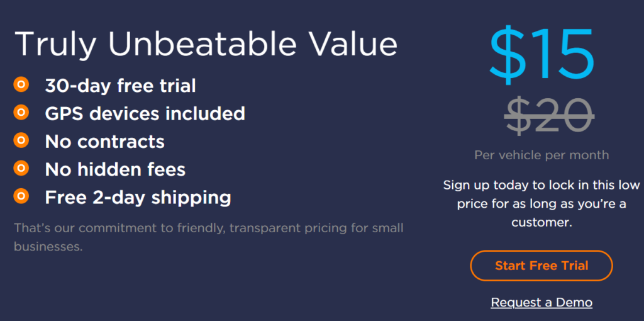This screenshot has width=644, height=321.
Task: Click the Truly Unbeatable Value heading
Action: click(x=206, y=44)
